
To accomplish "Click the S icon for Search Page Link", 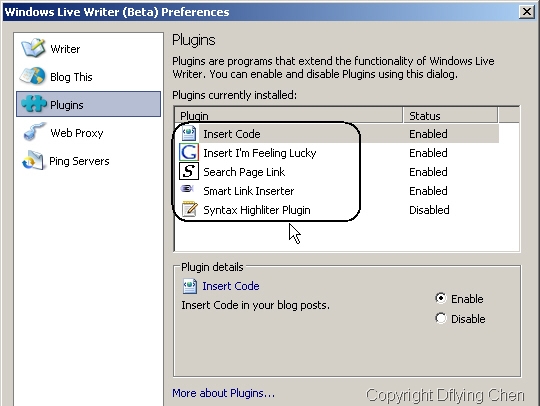I will [x=189, y=171].
